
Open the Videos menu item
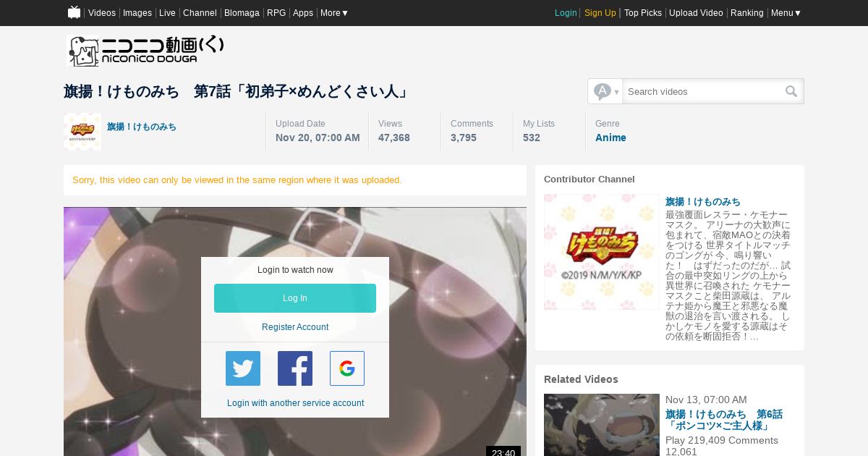pyautogui.click(x=102, y=13)
